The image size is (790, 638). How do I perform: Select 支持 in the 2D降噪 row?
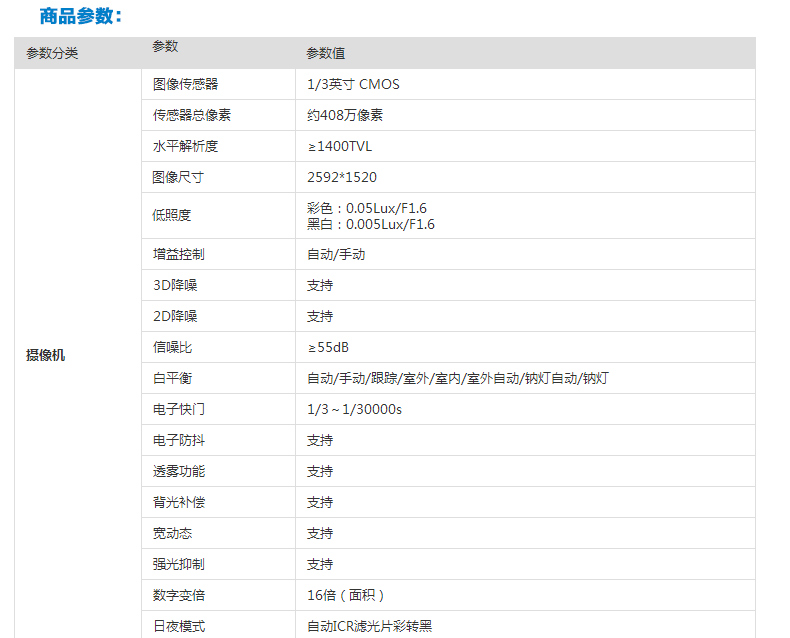(x=320, y=316)
